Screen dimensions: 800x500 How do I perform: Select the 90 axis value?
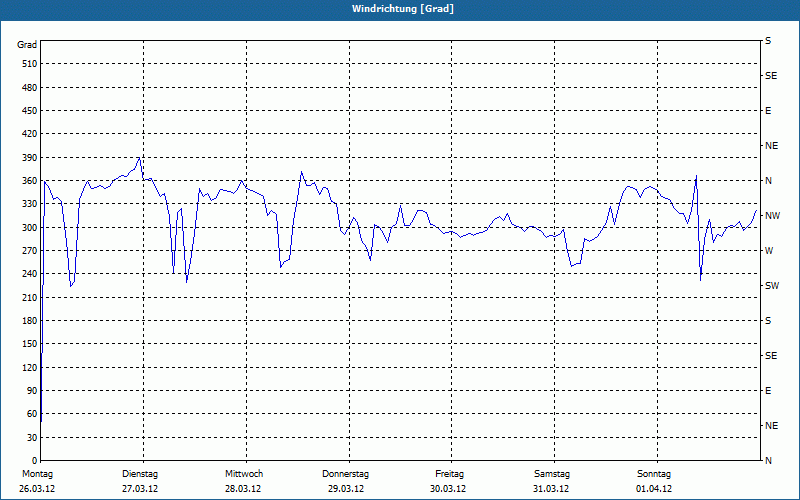click(32, 391)
